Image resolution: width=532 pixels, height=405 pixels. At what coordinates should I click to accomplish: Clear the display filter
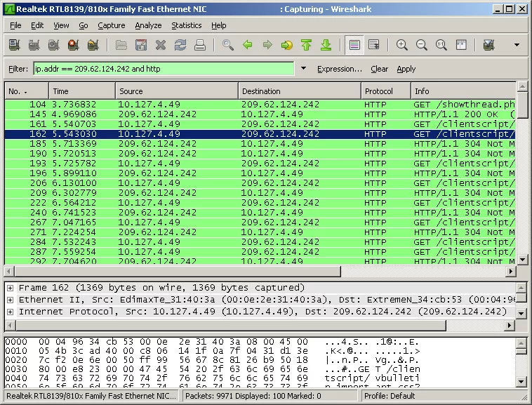coord(379,69)
